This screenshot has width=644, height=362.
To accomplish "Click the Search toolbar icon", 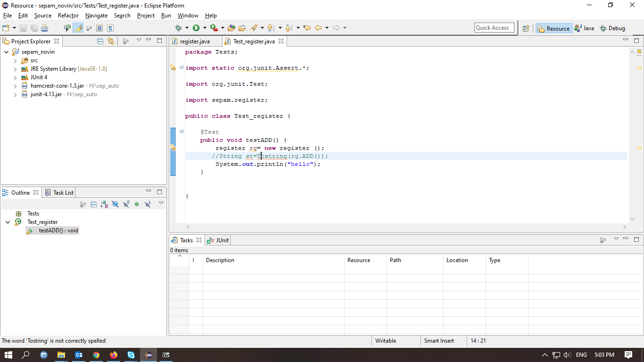I will pyautogui.click(x=254, y=28).
